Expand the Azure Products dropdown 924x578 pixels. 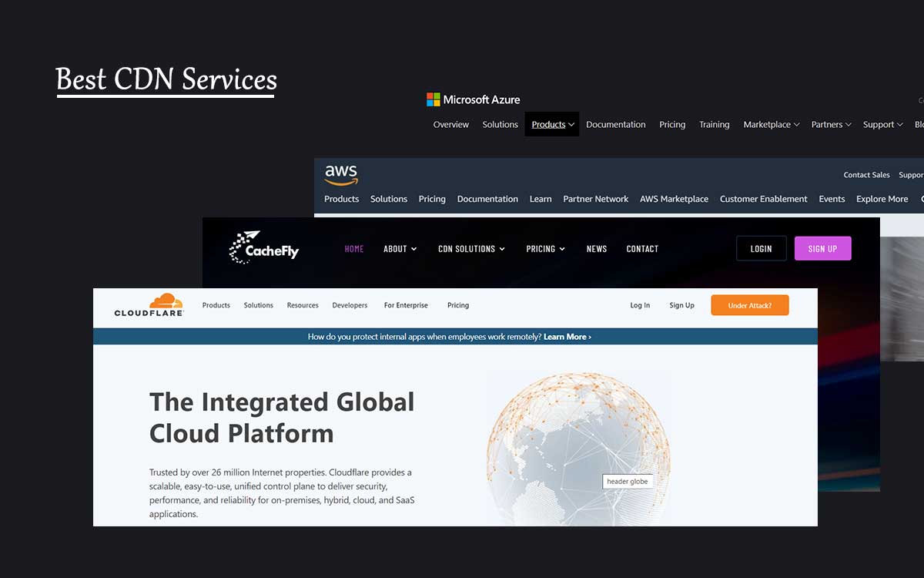click(x=552, y=124)
